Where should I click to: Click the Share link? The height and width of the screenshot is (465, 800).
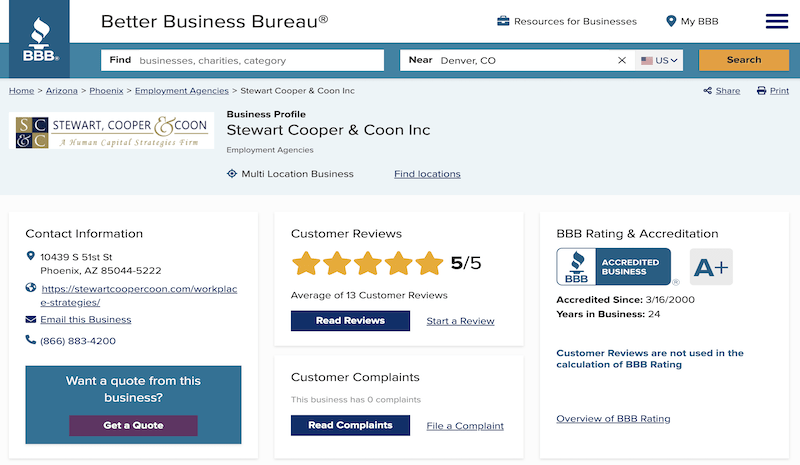728,90
